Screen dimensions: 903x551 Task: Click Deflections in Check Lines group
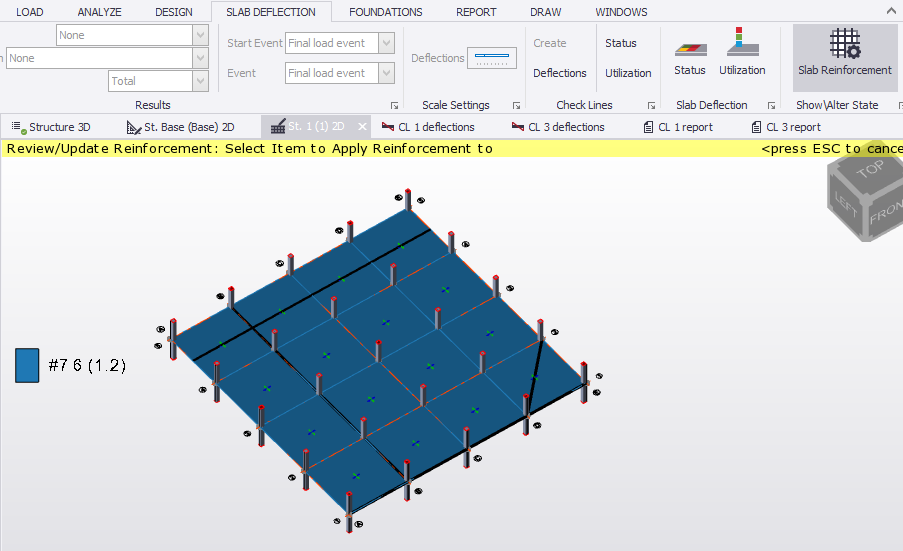560,73
